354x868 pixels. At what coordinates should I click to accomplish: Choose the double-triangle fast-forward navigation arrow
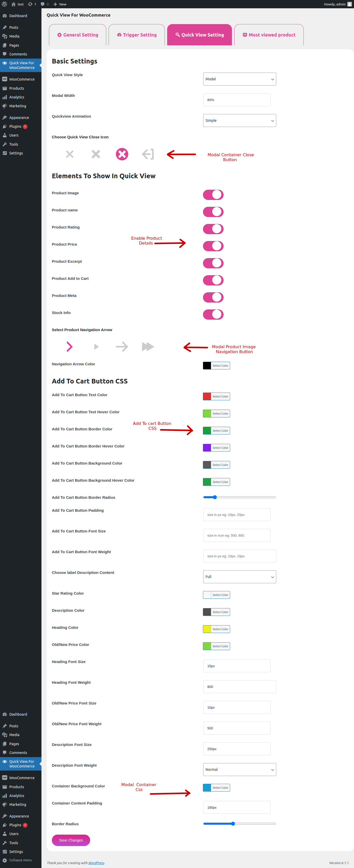148,346
